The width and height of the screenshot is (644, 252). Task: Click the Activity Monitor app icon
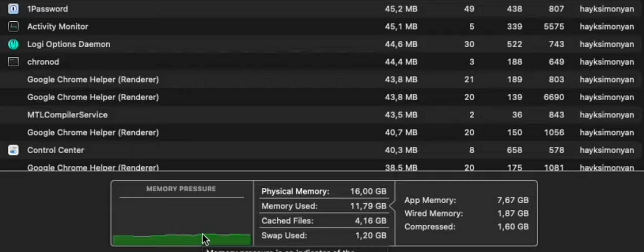pyautogui.click(x=13, y=27)
